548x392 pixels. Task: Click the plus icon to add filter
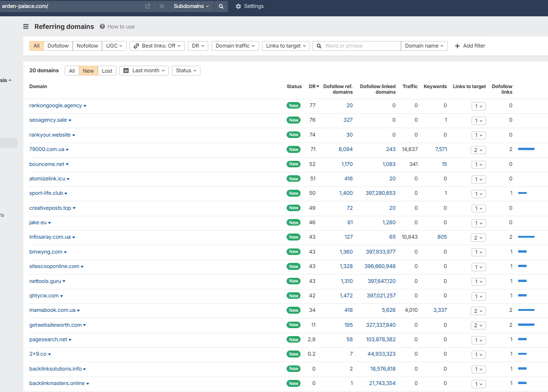[457, 46]
